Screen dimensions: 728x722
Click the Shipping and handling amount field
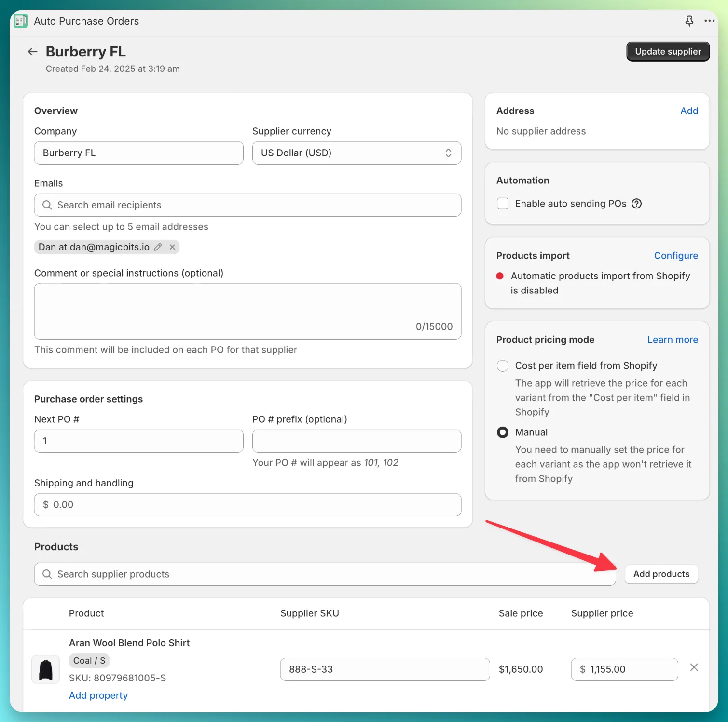point(247,505)
